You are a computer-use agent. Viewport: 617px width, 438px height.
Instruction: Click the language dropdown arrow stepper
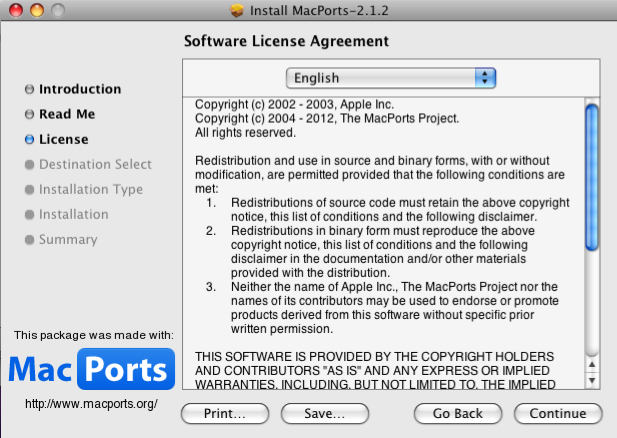click(486, 78)
